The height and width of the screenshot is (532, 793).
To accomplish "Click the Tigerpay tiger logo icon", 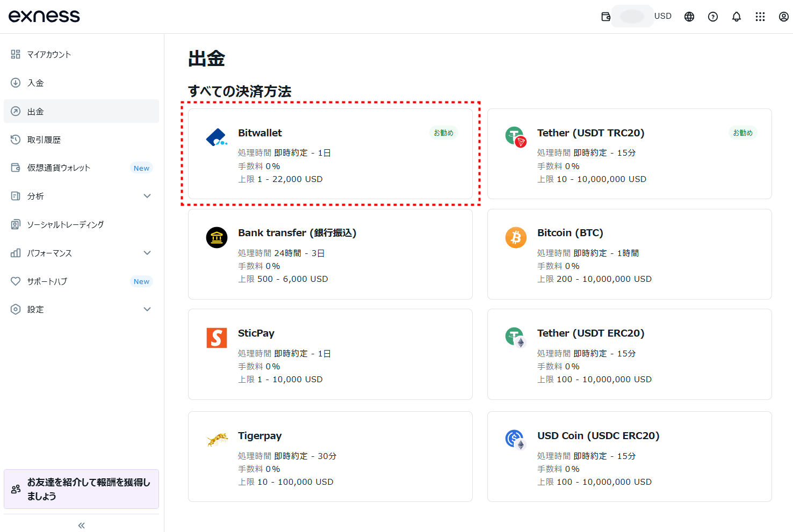I will [x=217, y=440].
